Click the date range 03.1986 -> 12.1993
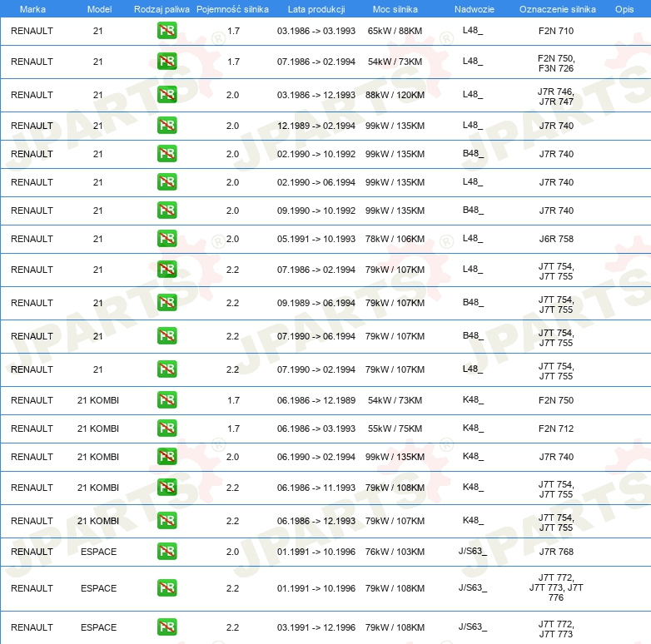The image size is (651, 644). pos(316,95)
